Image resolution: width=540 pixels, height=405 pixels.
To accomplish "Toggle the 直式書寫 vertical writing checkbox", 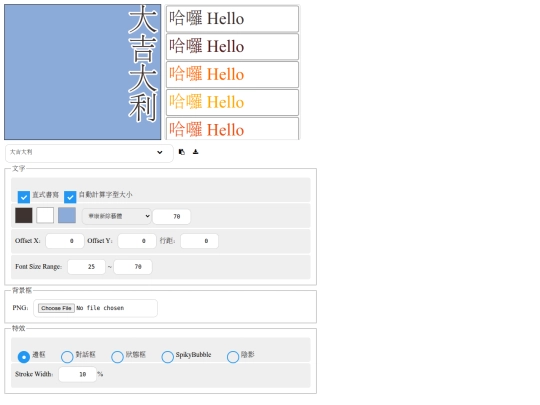I will pos(24,197).
